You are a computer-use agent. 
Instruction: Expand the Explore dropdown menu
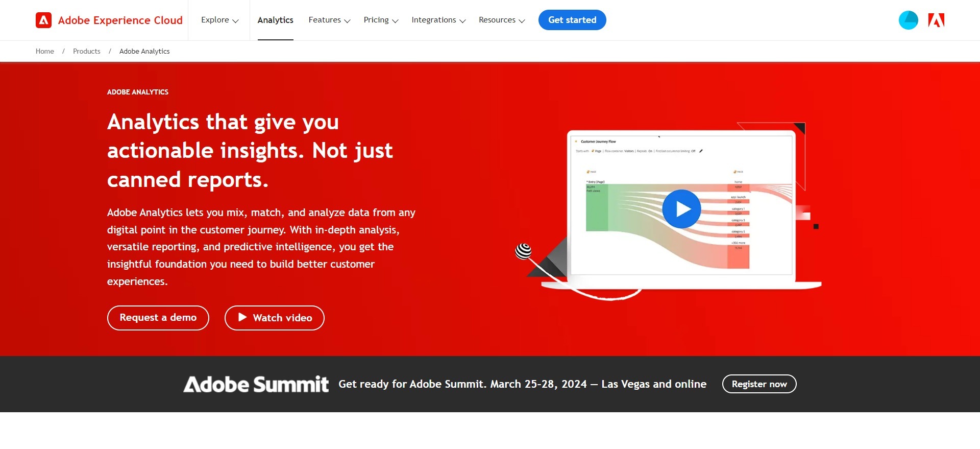219,20
